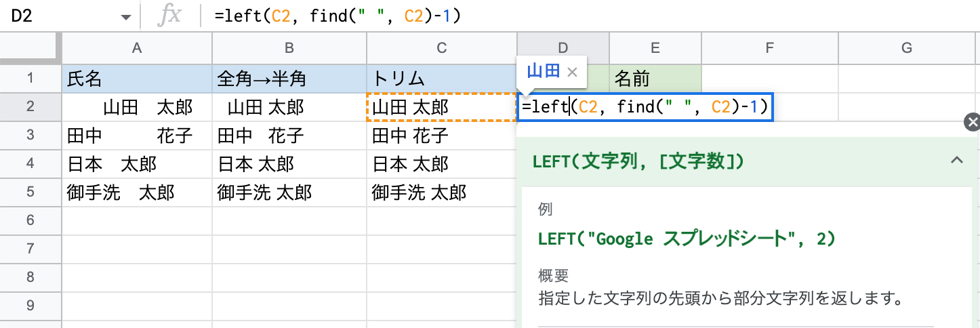Image resolution: width=980 pixels, height=328 pixels.
Task: Select column F header
Action: [769, 47]
